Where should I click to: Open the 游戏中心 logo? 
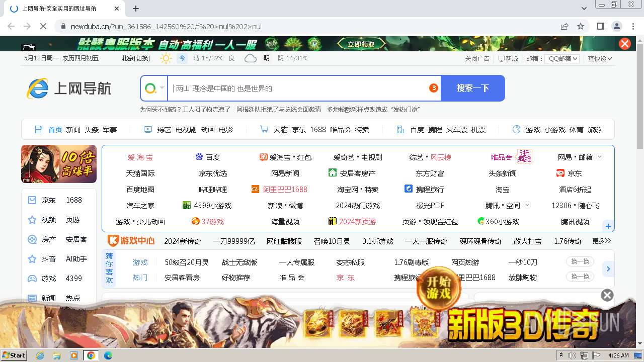point(131,241)
